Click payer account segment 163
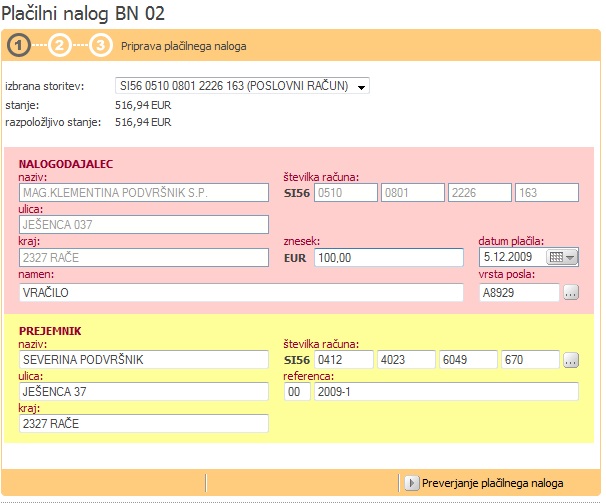The image size is (606, 504). click(x=547, y=192)
